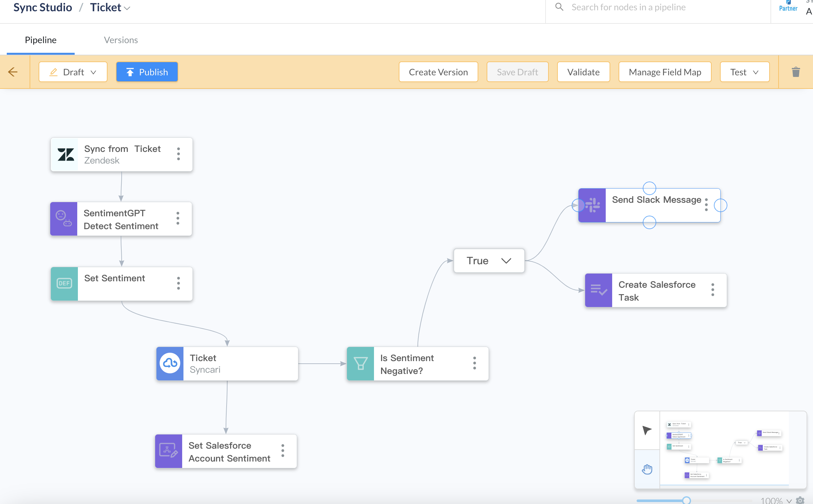Click the task checklist icon on Salesforce Task
Viewport: 813px width, 504px height.
click(599, 290)
